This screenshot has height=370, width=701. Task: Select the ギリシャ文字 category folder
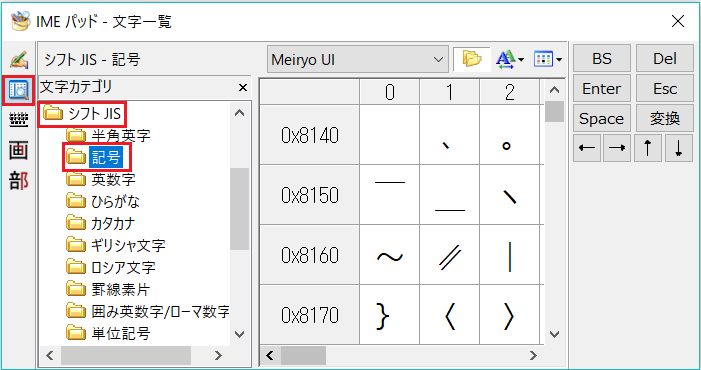coord(116,245)
